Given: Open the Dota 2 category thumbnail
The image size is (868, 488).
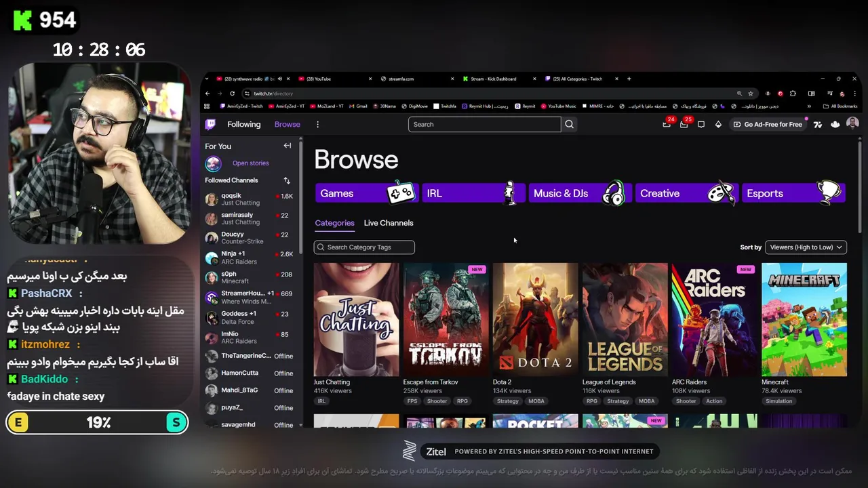Looking at the screenshot, I should [x=535, y=319].
